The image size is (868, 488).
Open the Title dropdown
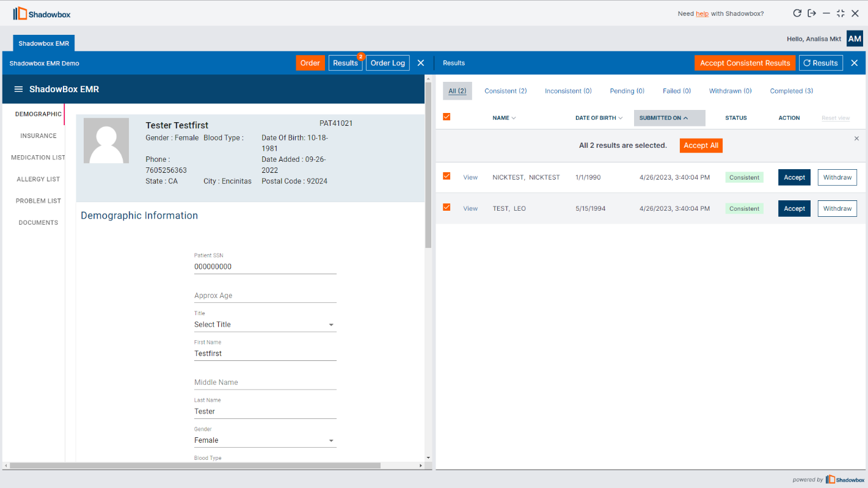tap(265, 324)
